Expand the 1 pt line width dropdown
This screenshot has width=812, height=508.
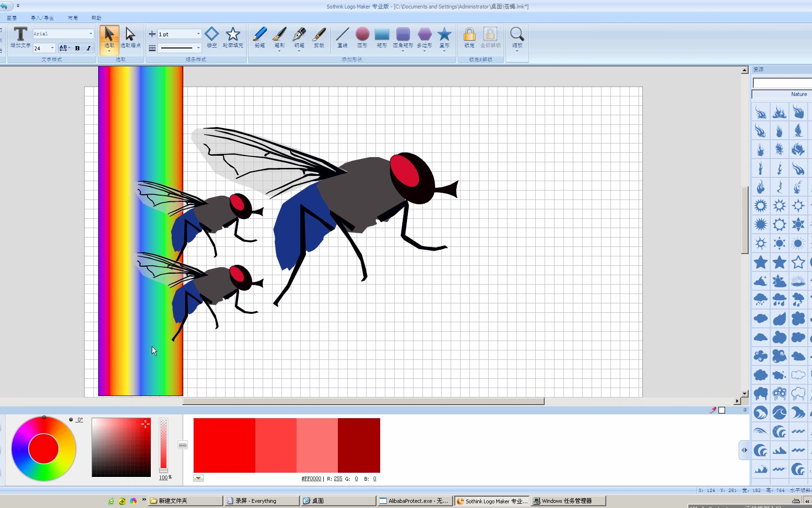point(198,34)
